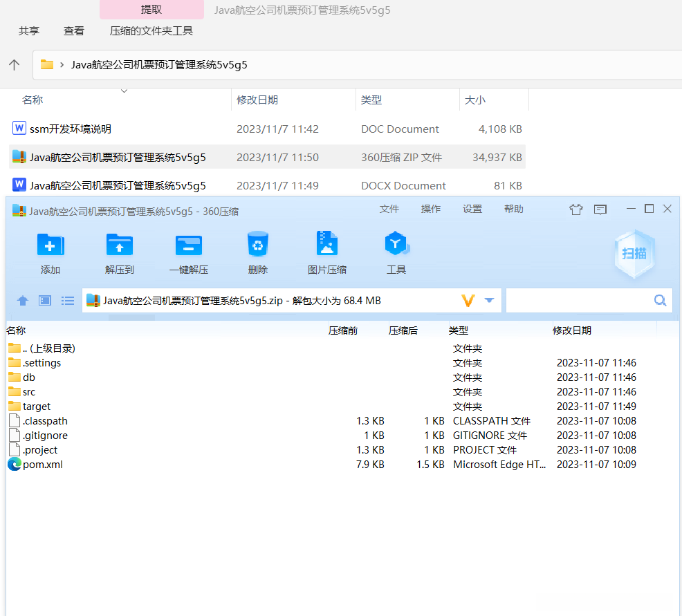
Task: Open the 图片压缩 image compress tool
Action: (x=326, y=244)
